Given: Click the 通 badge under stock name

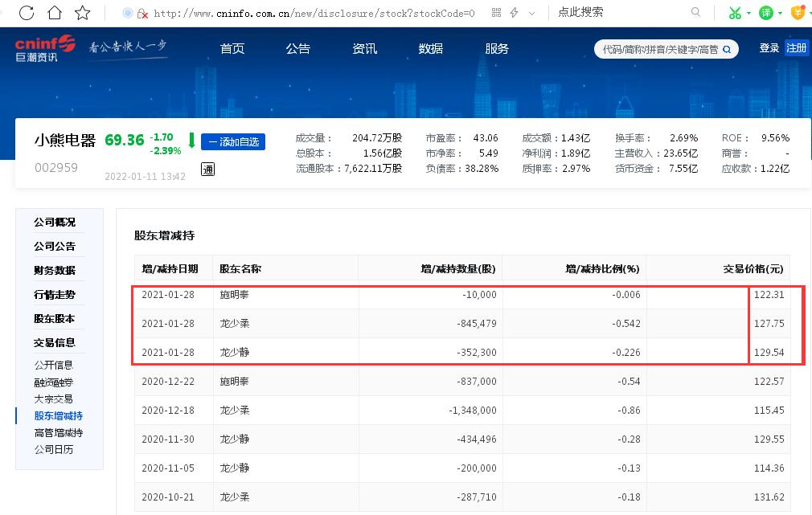Looking at the screenshot, I should pos(207,170).
